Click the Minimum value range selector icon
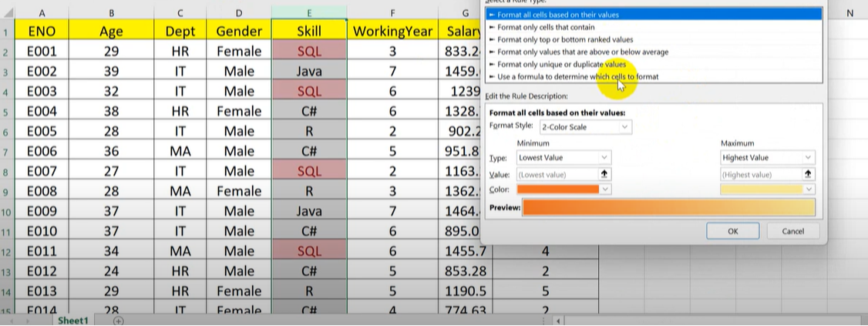 (x=604, y=175)
